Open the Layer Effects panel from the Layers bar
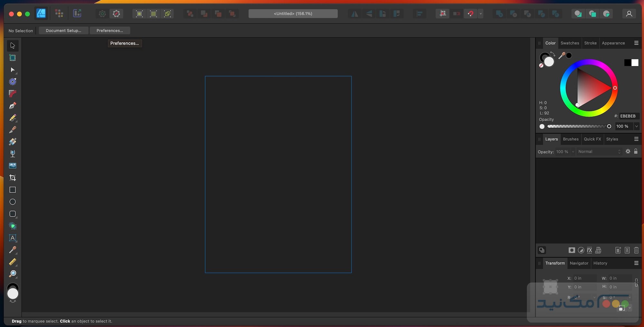644x327 pixels. [590, 250]
